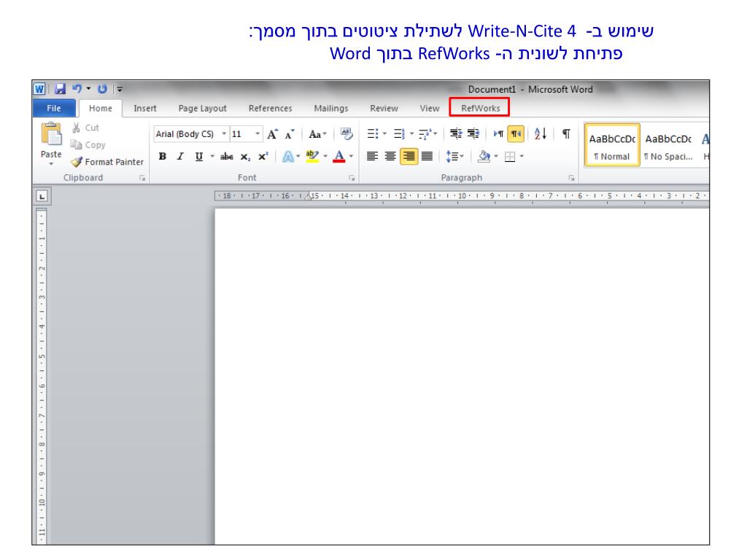Click the Sort A-Z icon
747x560 pixels.
[541, 134]
